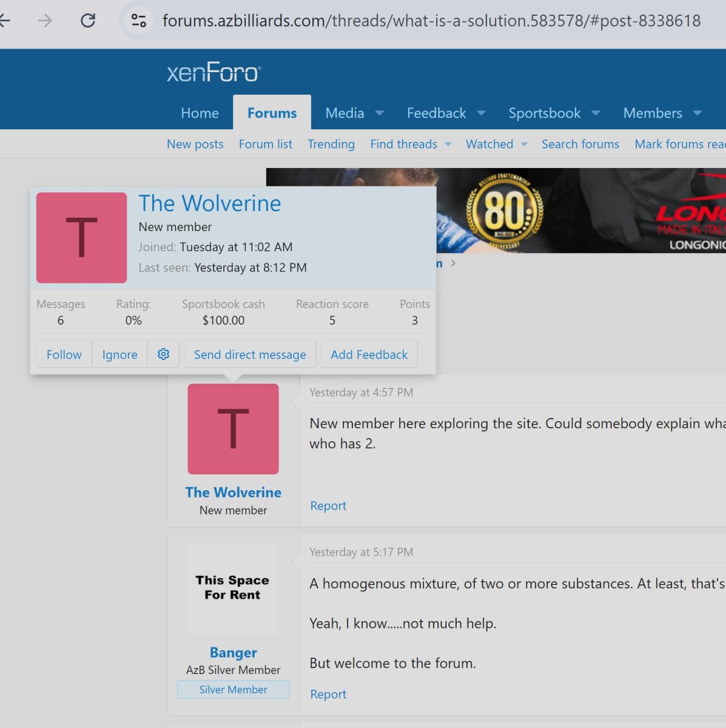Click the browser address bar URL
726x728 pixels.
(431, 21)
